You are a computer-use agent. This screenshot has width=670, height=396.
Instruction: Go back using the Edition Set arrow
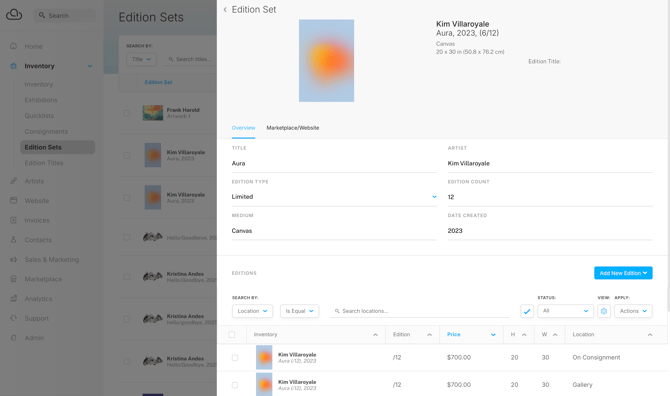pos(225,9)
